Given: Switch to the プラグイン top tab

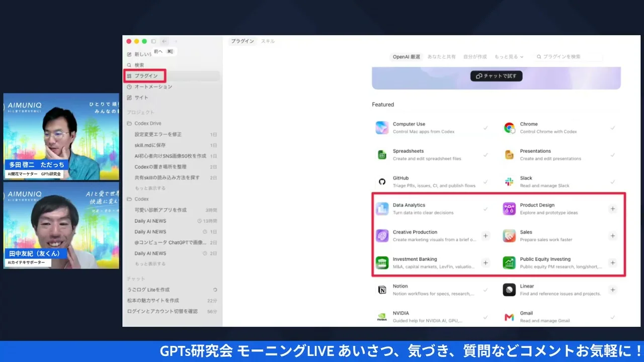Looking at the screenshot, I should tap(243, 41).
